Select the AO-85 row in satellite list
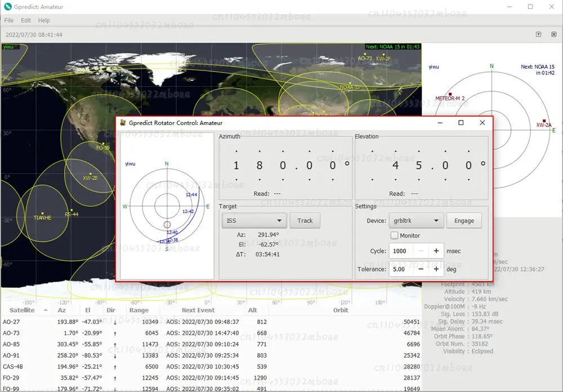Viewport: 563px width, 392px height. point(211,344)
